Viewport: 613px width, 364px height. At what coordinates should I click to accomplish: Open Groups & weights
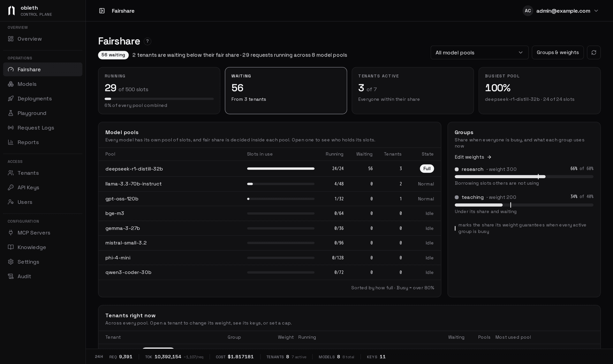tap(557, 52)
